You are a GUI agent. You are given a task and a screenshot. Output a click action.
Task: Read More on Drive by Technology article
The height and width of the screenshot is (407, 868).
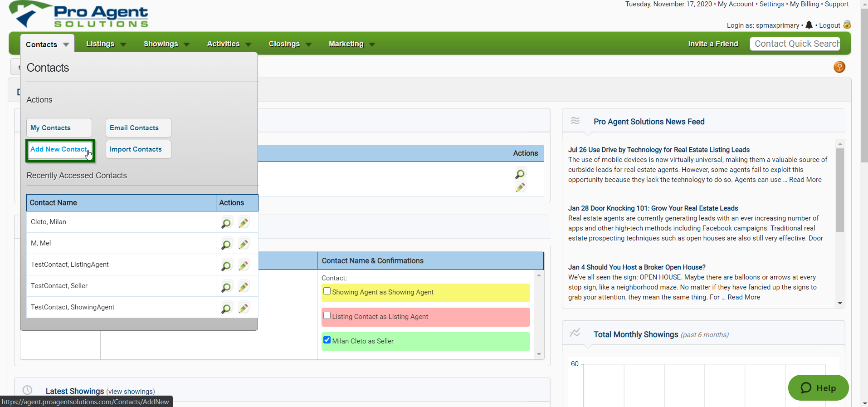805,180
